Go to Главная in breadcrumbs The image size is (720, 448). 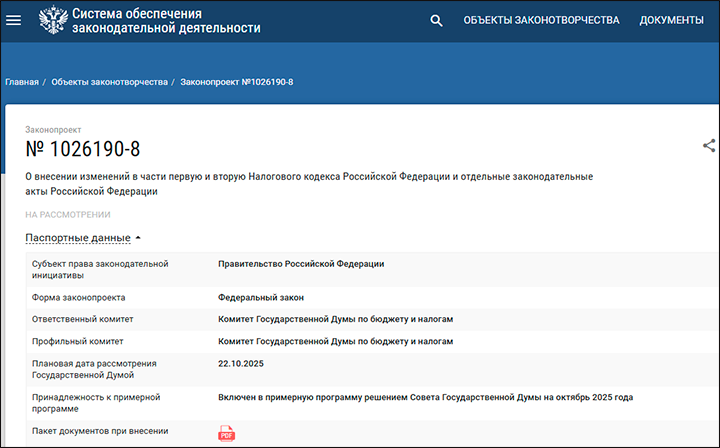coord(21,82)
